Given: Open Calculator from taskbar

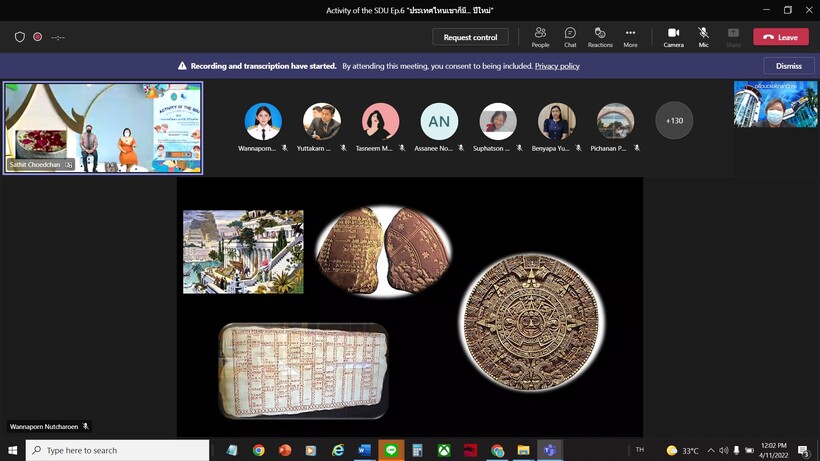Looking at the screenshot, I should [417, 450].
